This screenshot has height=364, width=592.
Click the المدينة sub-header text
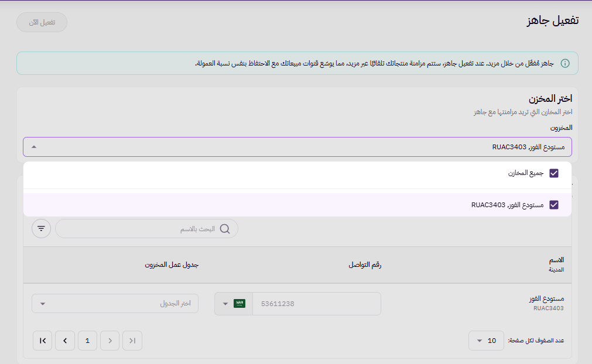[x=556, y=270]
